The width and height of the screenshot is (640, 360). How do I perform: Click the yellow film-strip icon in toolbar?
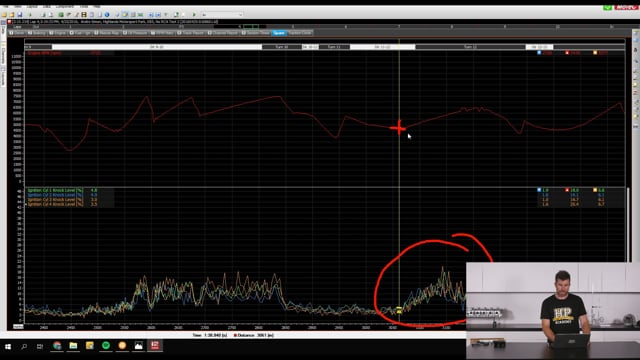pyautogui.click(x=84, y=15)
